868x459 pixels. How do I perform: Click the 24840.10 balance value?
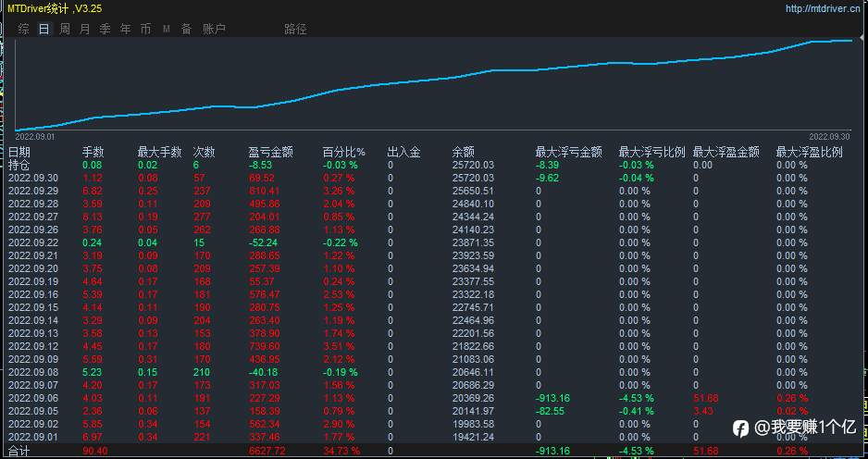[473, 204]
